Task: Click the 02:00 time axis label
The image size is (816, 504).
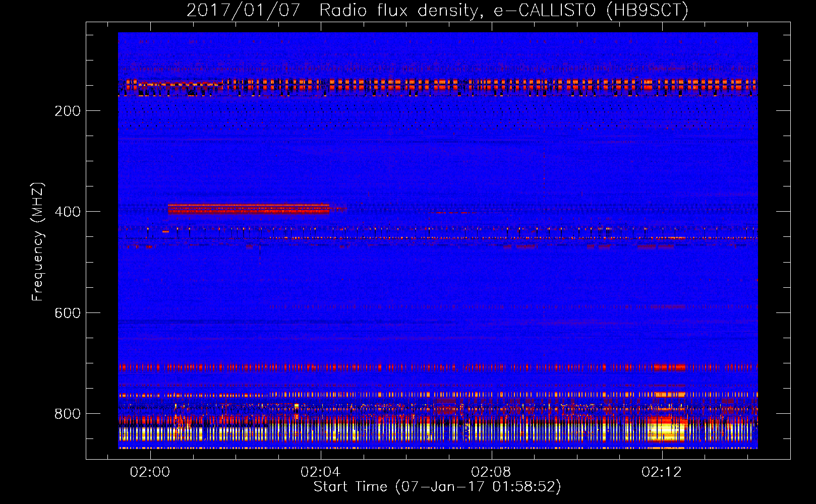Action: click(150, 472)
